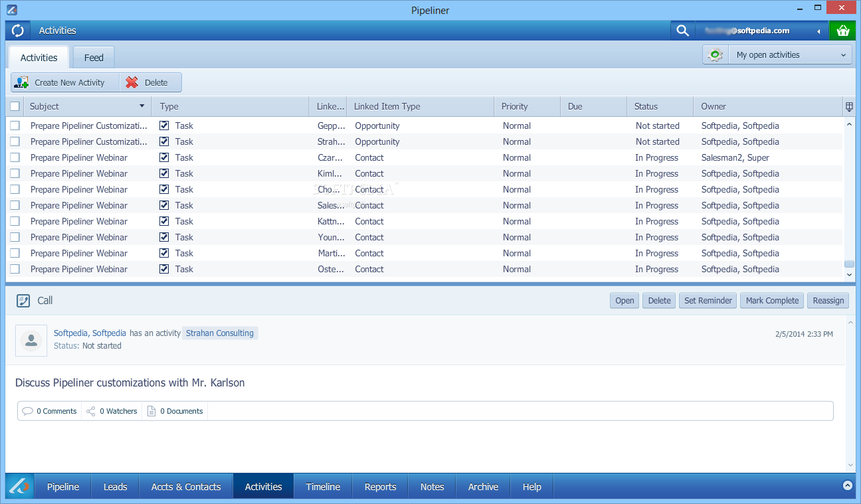Screen dimensions: 861x504
Task: Open the Leads section
Action: point(115,487)
